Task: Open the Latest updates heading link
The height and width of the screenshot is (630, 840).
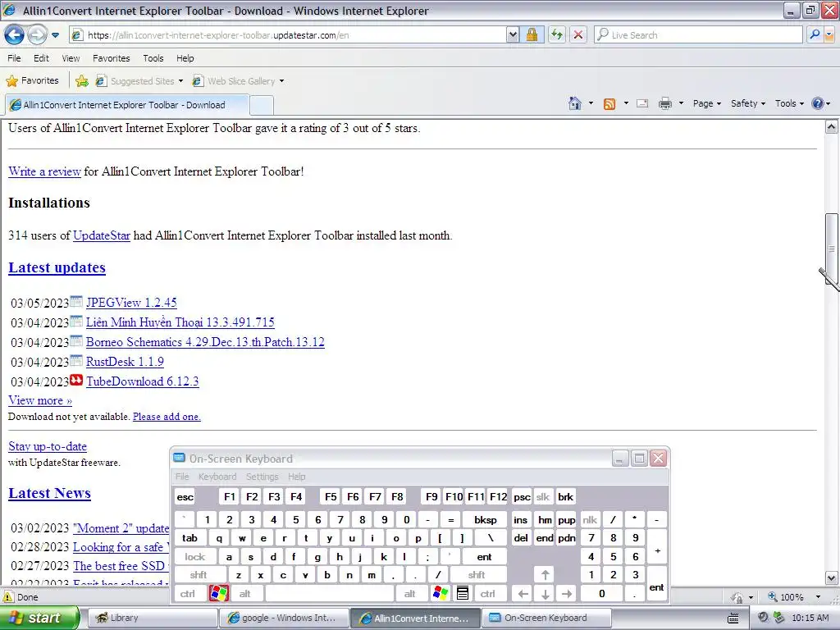Action: tap(57, 267)
